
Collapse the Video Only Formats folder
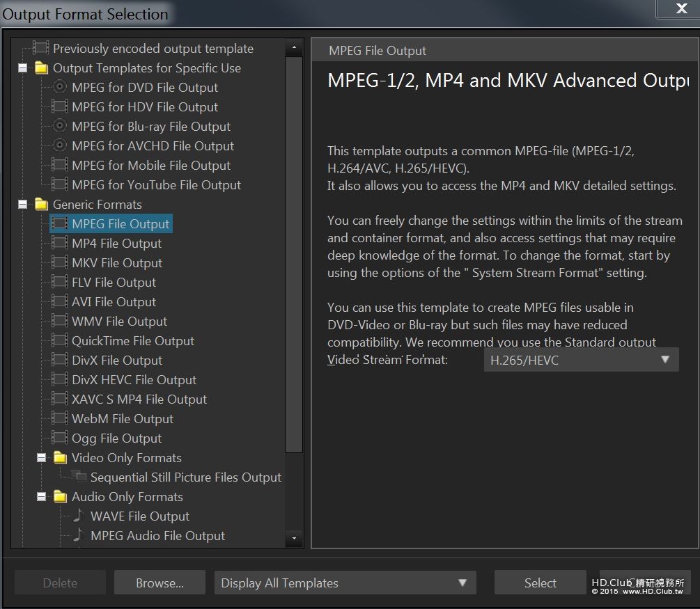pos(41,458)
